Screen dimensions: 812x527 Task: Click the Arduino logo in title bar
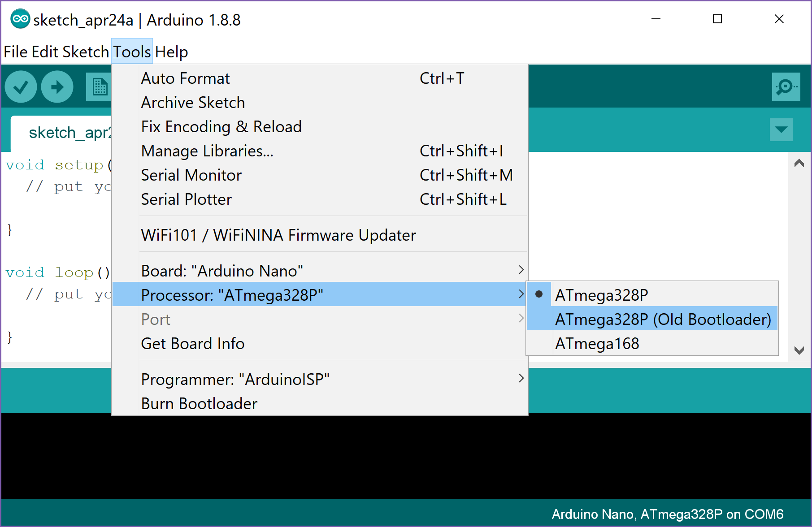click(x=20, y=19)
